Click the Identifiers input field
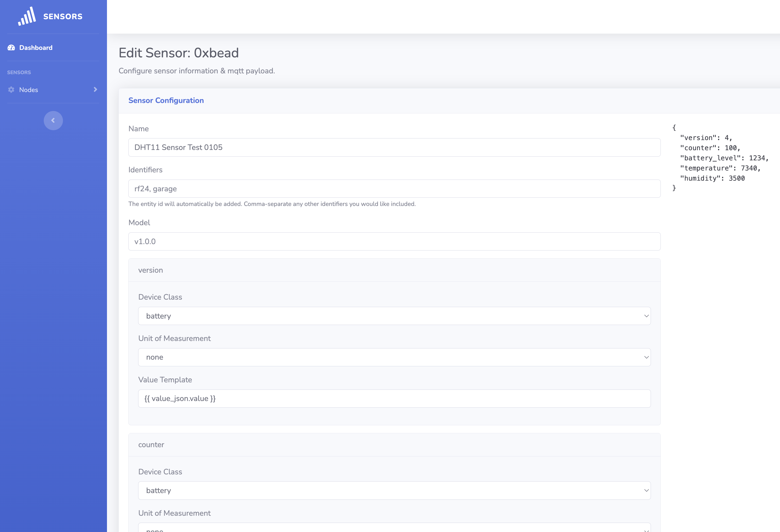Viewport: 780px width, 532px height. point(394,189)
